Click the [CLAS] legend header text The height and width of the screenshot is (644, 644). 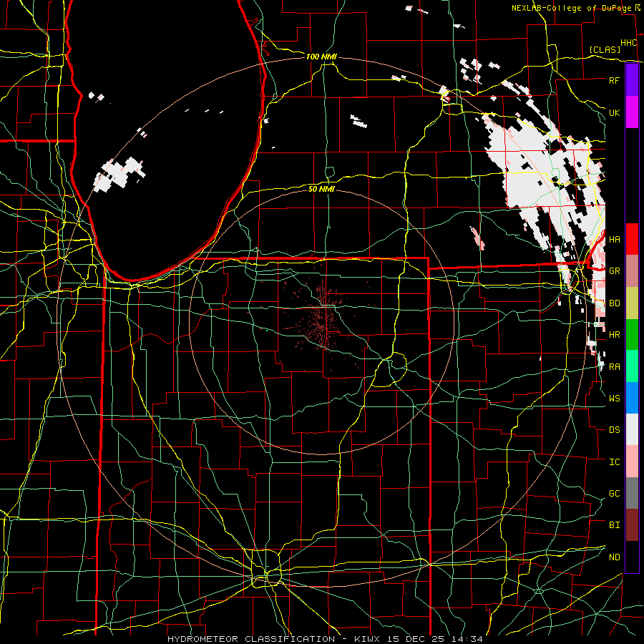pyautogui.click(x=605, y=50)
